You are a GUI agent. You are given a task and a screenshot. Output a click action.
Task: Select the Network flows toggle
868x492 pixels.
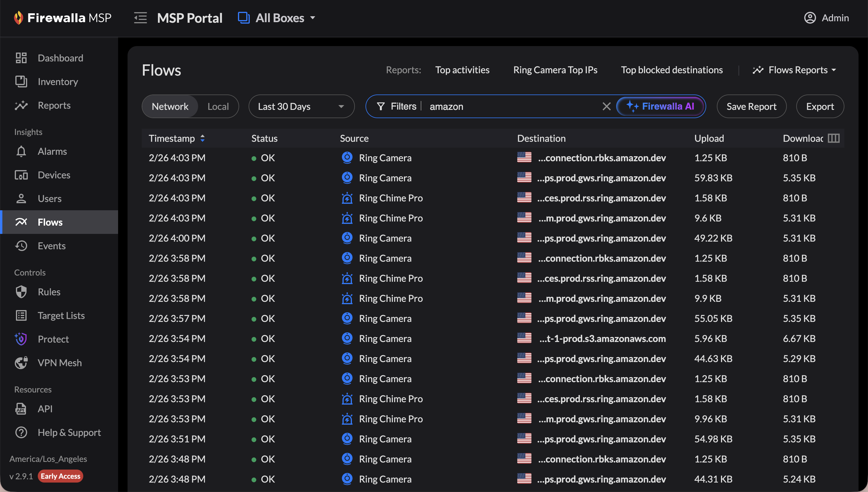[x=170, y=106]
